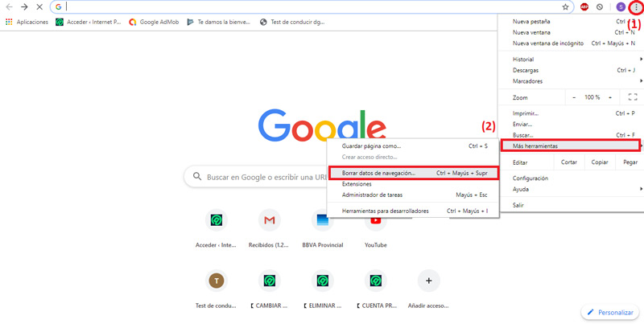Click the purple profile avatar icon
Screen dimensions: 644x324
(621, 6)
